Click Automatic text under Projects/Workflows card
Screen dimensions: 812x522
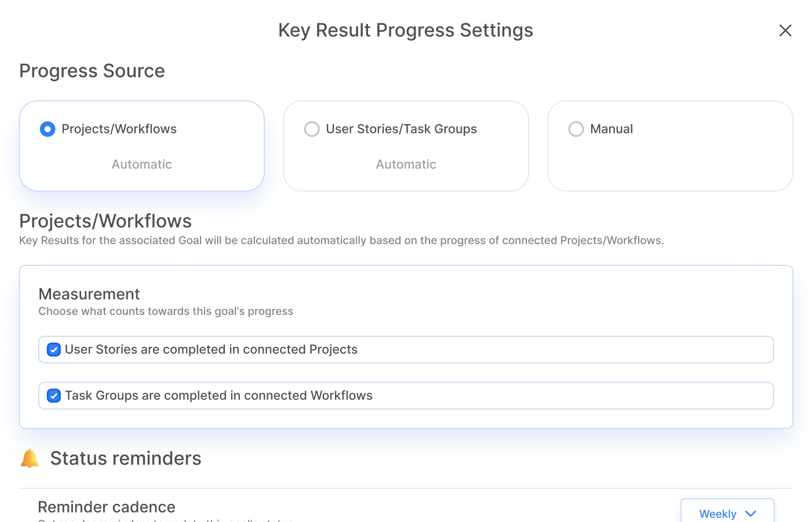(x=141, y=164)
